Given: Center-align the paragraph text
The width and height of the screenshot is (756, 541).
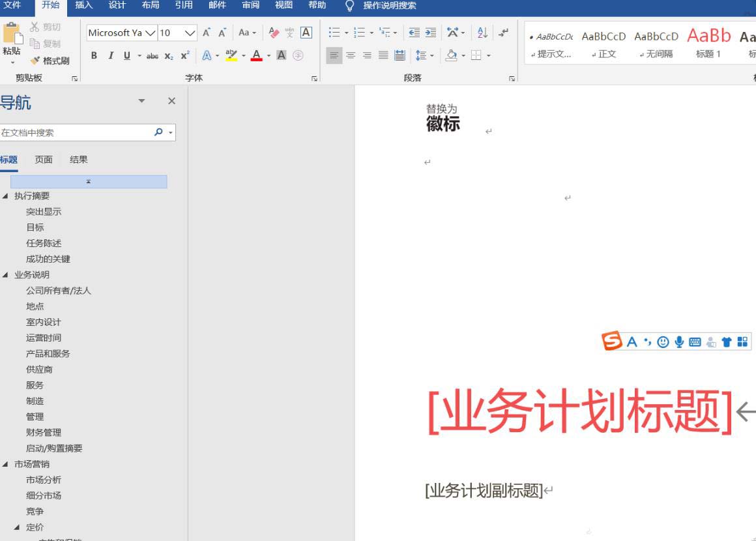Looking at the screenshot, I should pos(351,55).
